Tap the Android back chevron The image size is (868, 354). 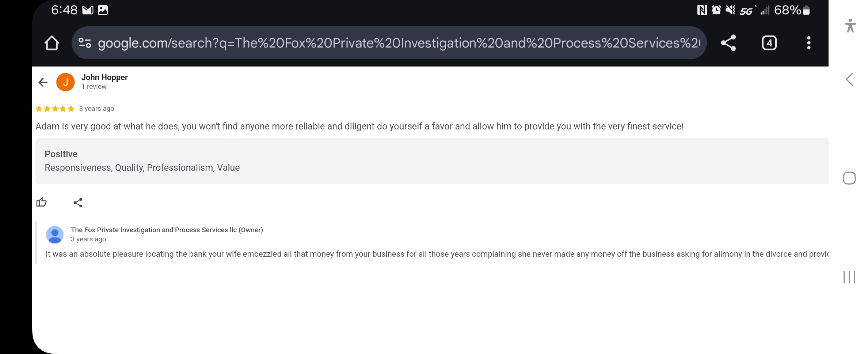point(849,79)
